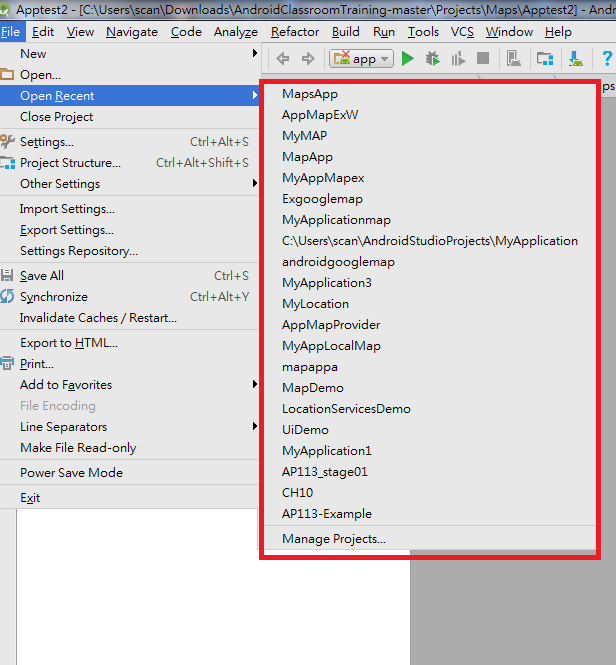The image size is (616, 665).
Task: Open the Tools menu
Action: point(423,32)
